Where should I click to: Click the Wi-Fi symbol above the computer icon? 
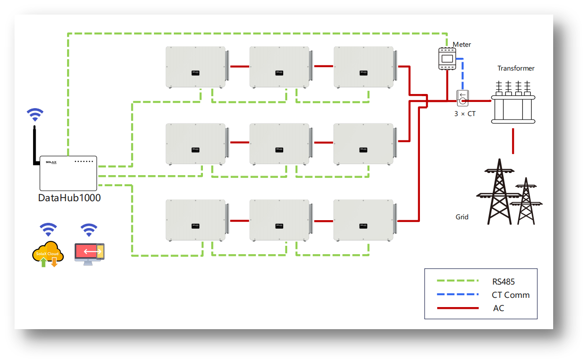89,229
